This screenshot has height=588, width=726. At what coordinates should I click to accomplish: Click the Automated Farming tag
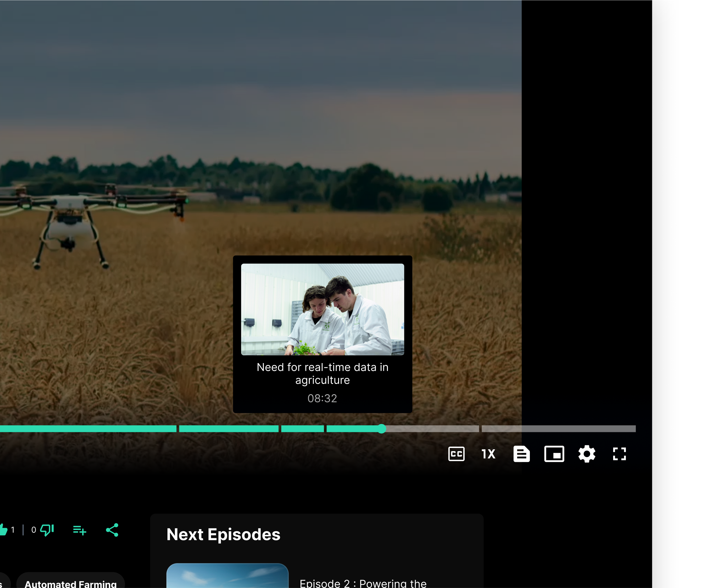tap(71, 583)
